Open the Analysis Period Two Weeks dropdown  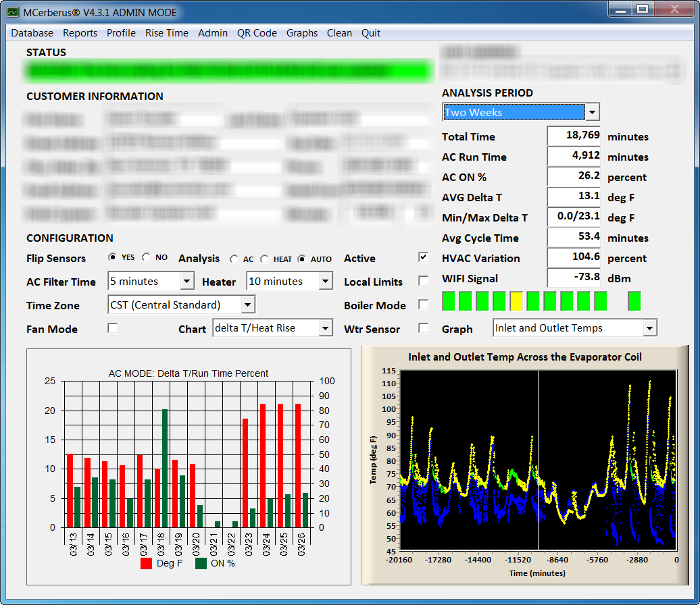coord(592,112)
